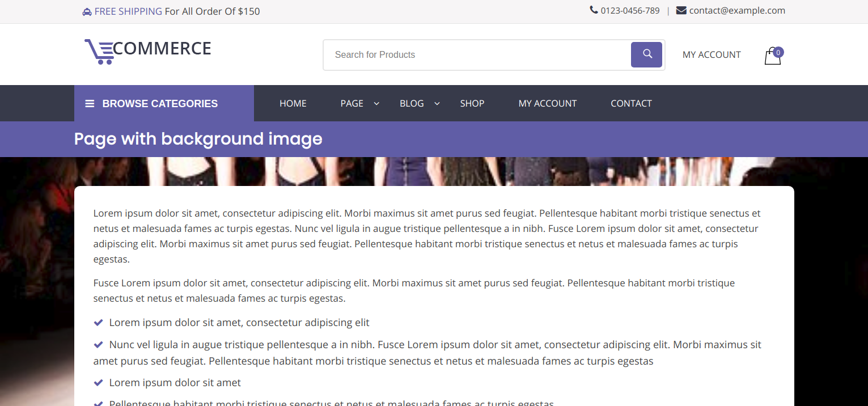Click the COMMERCE logo text
868x406 pixels.
coord(162,49)
